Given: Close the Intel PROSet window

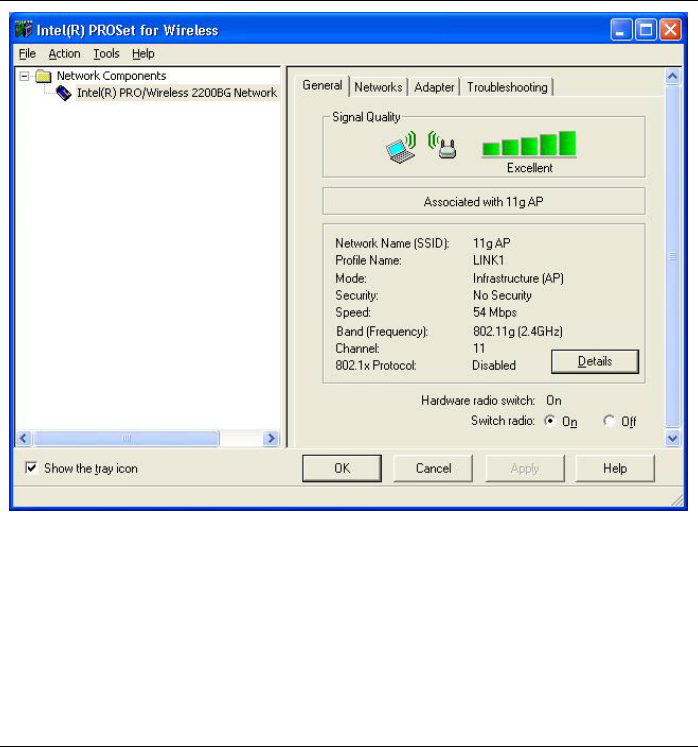Looking at the screenshot, I should 670,30.
